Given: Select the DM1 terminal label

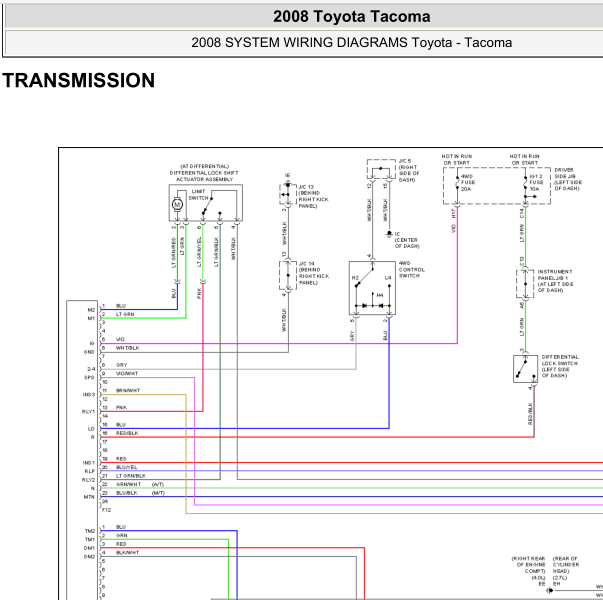Looking at the screenshot, I should point(90,548).
